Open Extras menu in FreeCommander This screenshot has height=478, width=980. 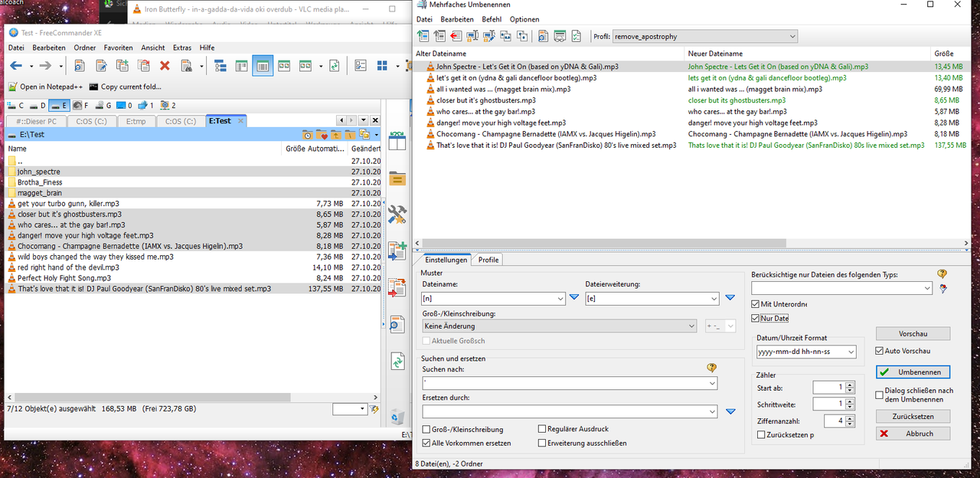[x=182, y=47]
